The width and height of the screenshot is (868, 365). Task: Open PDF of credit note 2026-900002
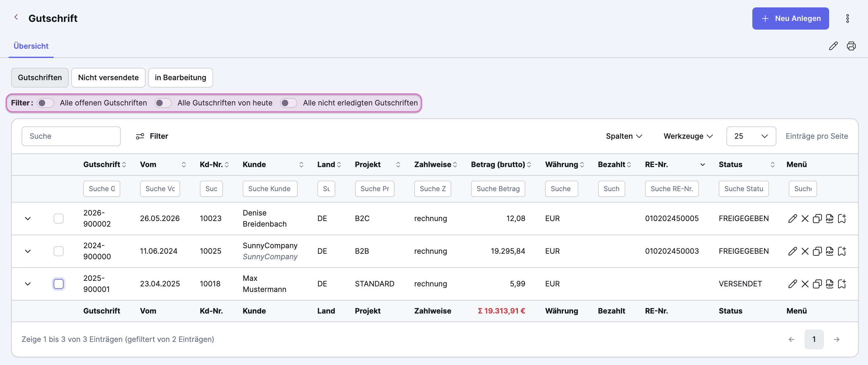tap(829, 219)
